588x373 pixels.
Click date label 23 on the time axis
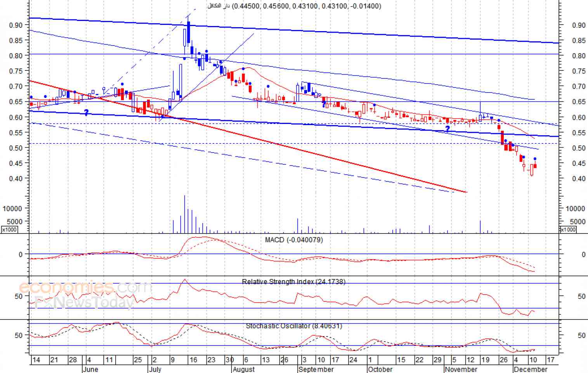(x=212, y=360)
